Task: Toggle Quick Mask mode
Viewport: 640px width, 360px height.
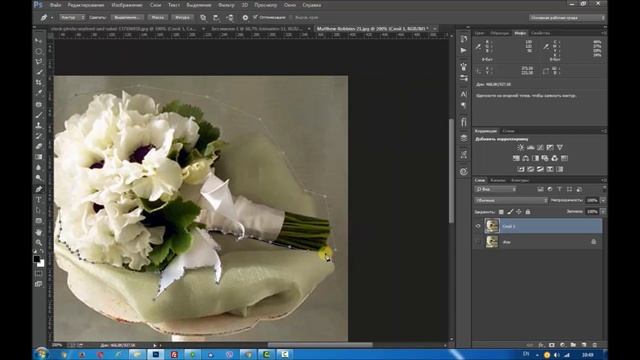Action: 38,273
